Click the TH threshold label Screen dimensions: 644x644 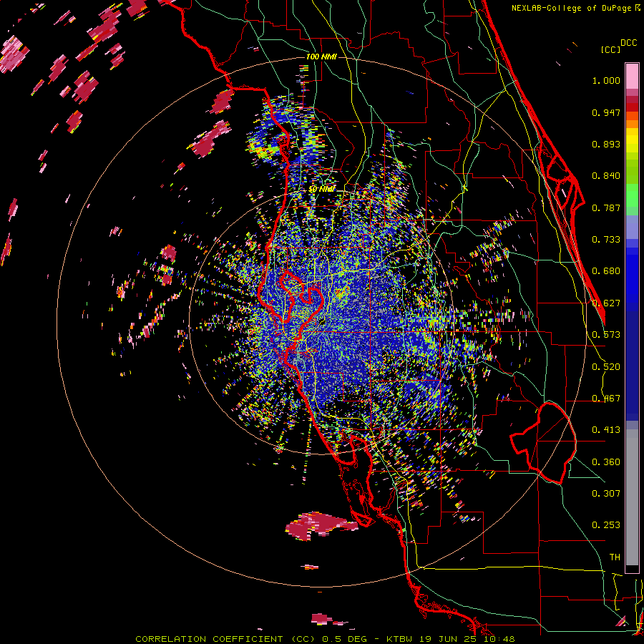pos(615,557)
